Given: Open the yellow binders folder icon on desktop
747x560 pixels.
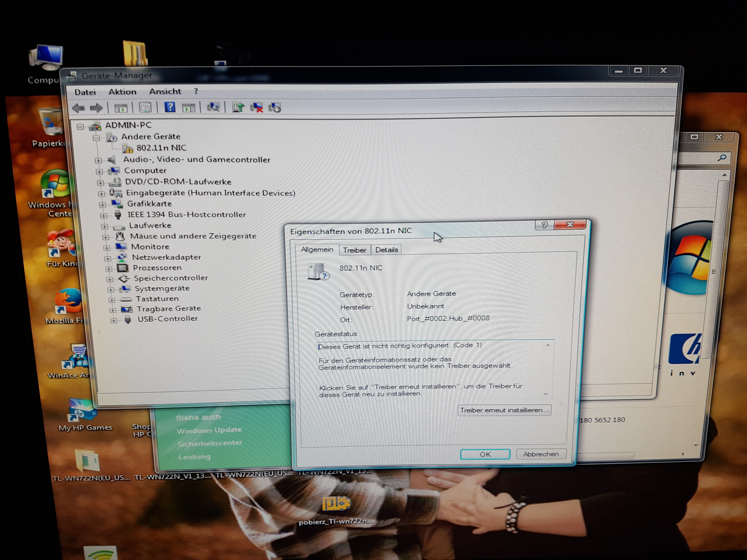Looking at the screenshot, I should click(135, 53).
